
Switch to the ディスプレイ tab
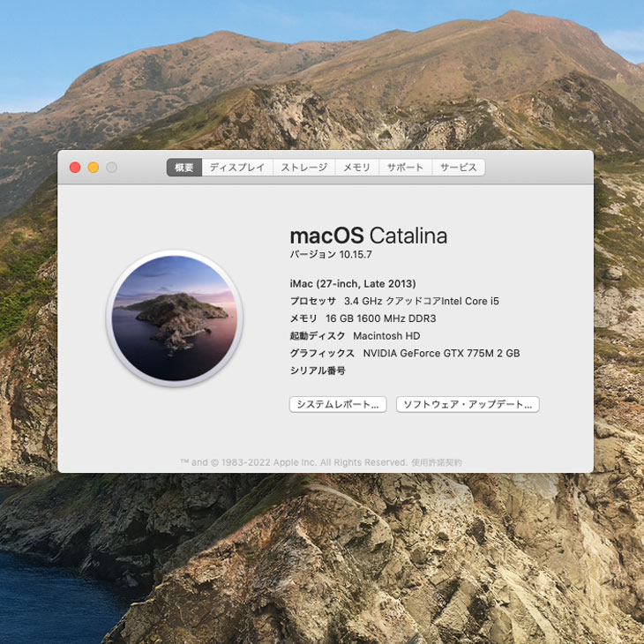point(237,167)
